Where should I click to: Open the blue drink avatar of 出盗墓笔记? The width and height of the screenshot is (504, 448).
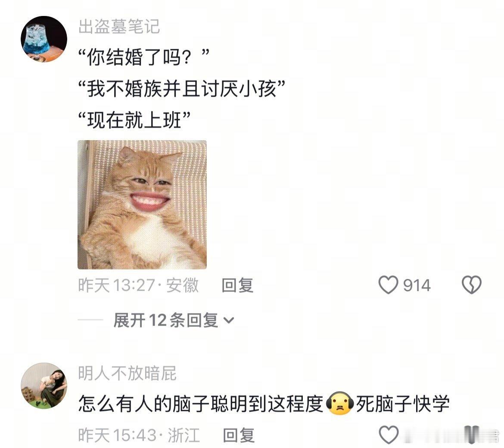(44, 39)
